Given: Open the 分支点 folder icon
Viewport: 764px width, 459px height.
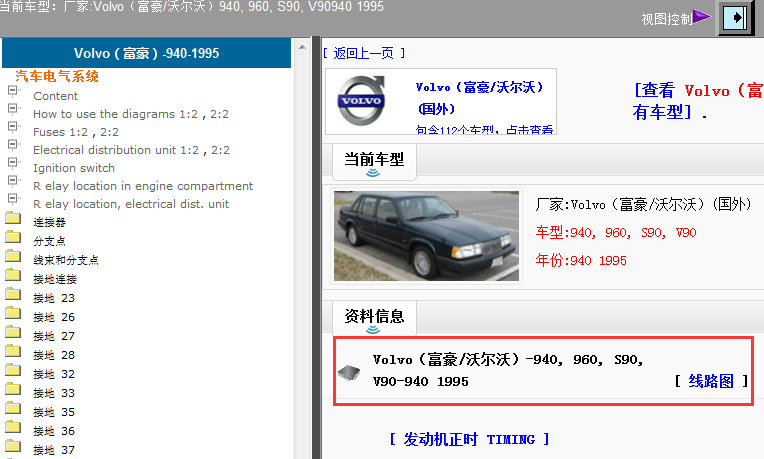Looking at the screenshot, I should pyautogui.click(x=13, y=237).
